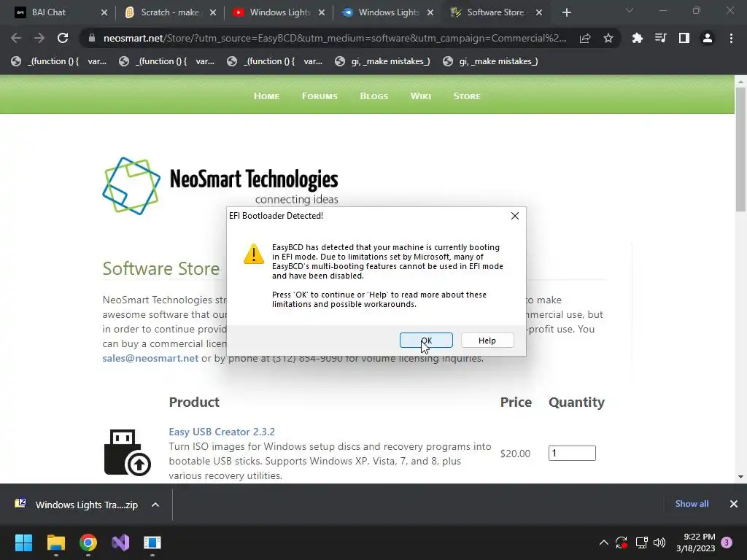Viewport: 747px width, 560px height.
Task: Open Easy USB Creator 2.3.2 product link
Action: click(222, 432)
